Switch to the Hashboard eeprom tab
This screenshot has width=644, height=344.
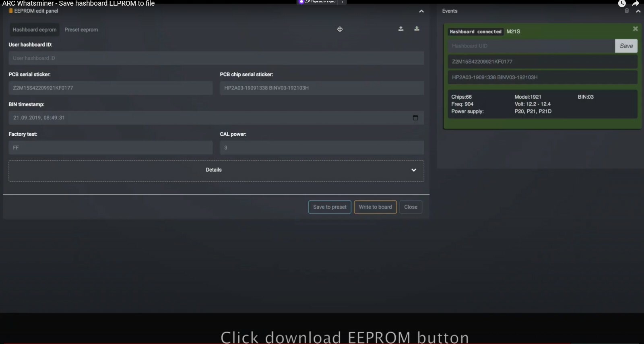point(35,30)
